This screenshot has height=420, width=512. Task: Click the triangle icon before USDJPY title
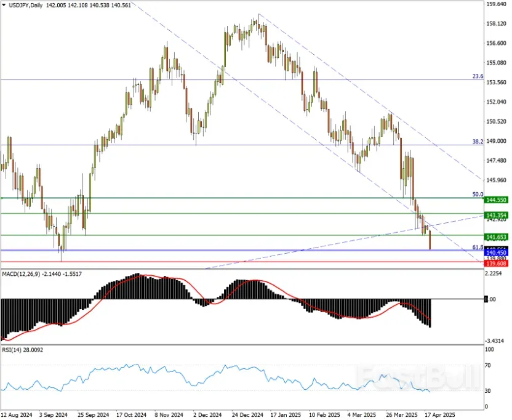tap(5, 5)
